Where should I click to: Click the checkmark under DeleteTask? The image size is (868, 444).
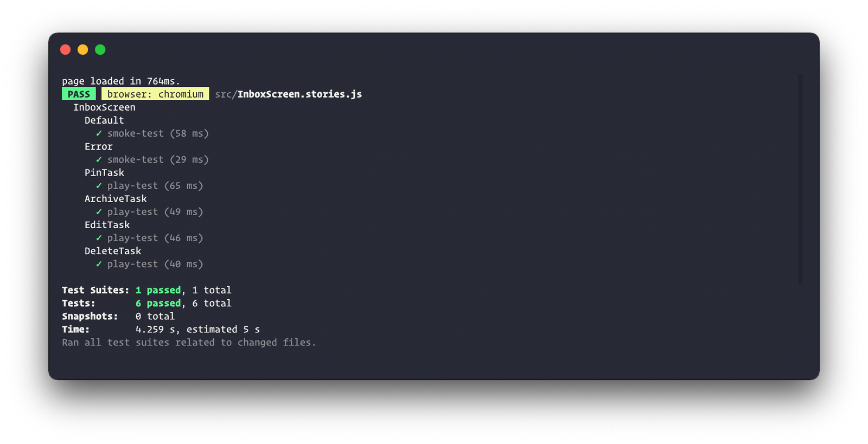click(99, 264)
